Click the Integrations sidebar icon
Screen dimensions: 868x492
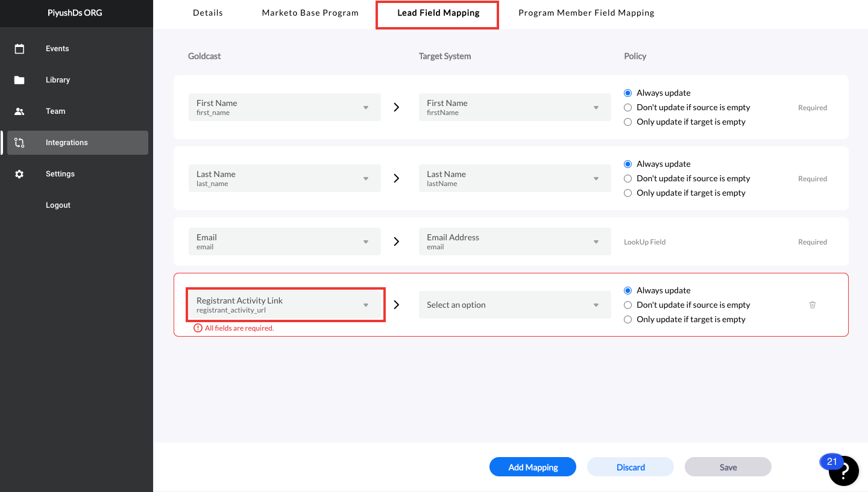click(19, 143)
